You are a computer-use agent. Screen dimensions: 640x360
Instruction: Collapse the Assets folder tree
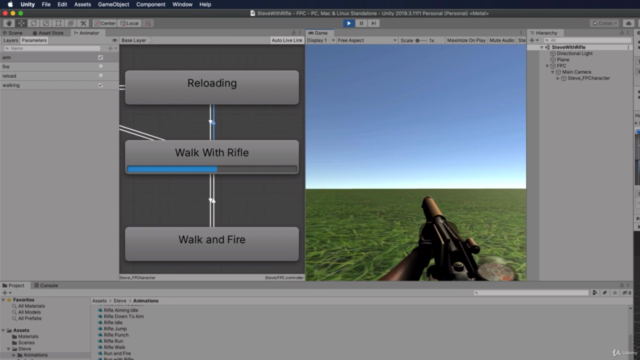click(4, 330)
